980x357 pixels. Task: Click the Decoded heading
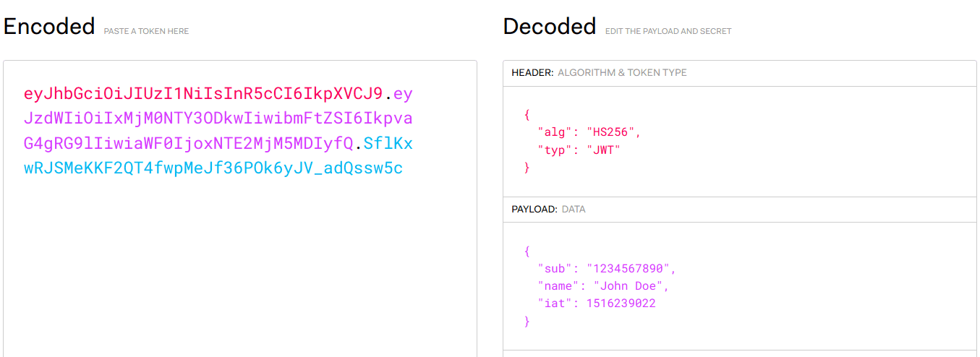[549, 27]
